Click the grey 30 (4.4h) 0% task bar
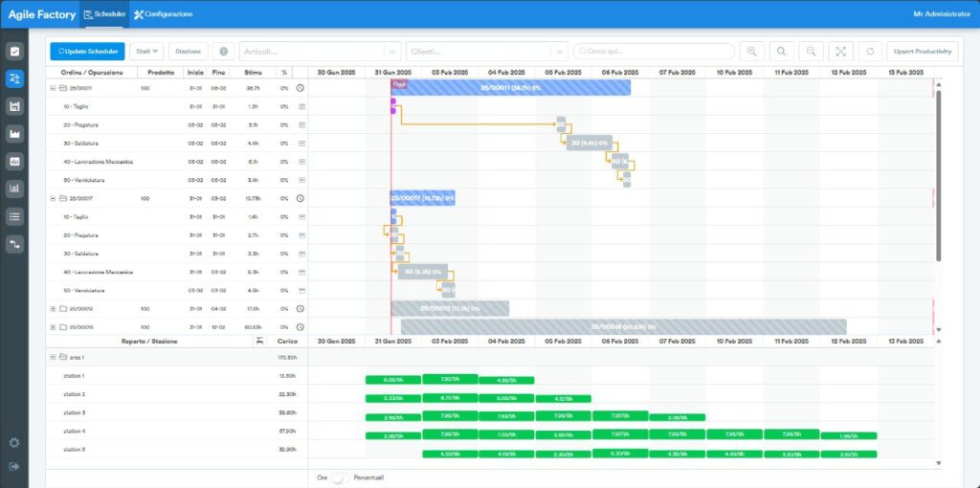This screenshot has height=488, width=980. pyautogui.click(x=590, y=144)
